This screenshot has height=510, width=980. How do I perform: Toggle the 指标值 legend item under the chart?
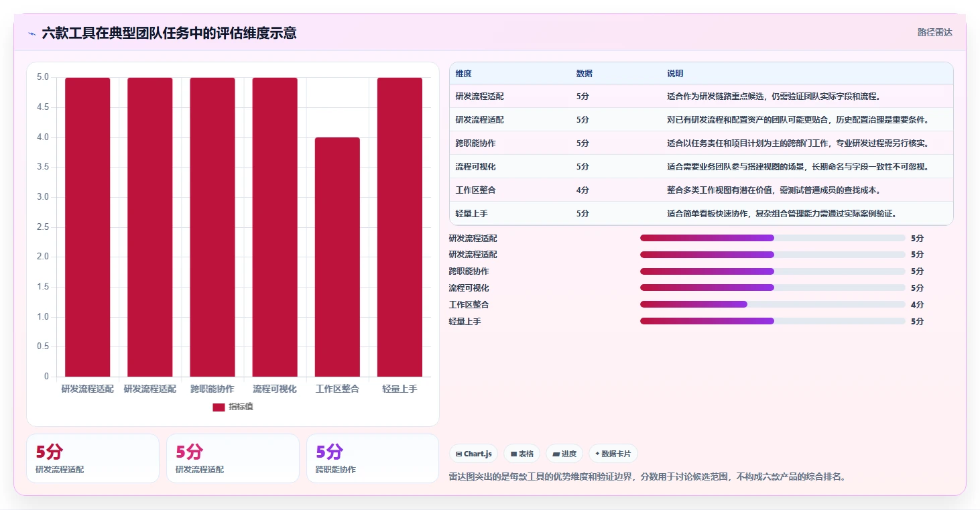233,407
